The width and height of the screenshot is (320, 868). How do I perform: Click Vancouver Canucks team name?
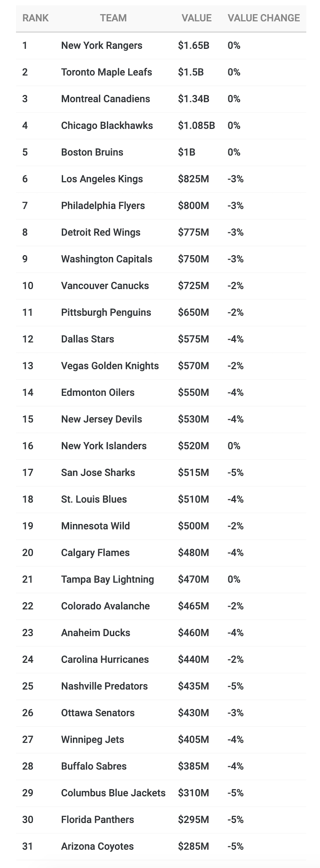(105, 286)
